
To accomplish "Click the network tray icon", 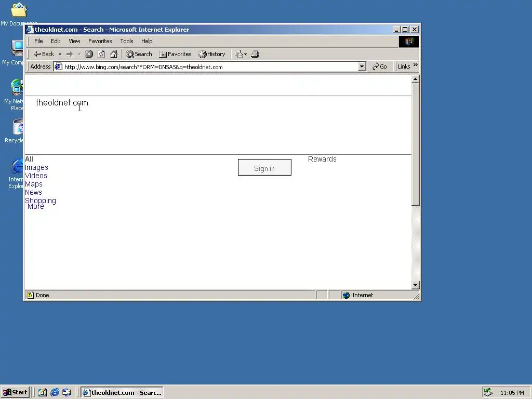I will click(488, 393).
